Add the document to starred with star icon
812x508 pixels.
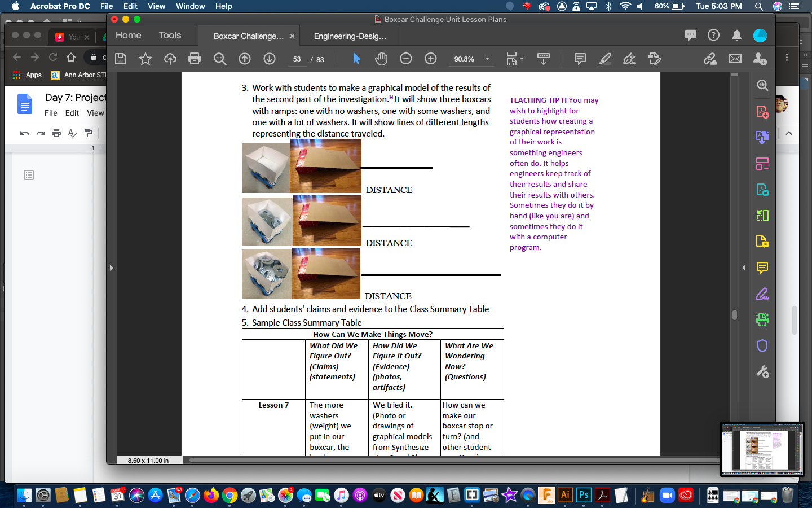tap(145, 59)
